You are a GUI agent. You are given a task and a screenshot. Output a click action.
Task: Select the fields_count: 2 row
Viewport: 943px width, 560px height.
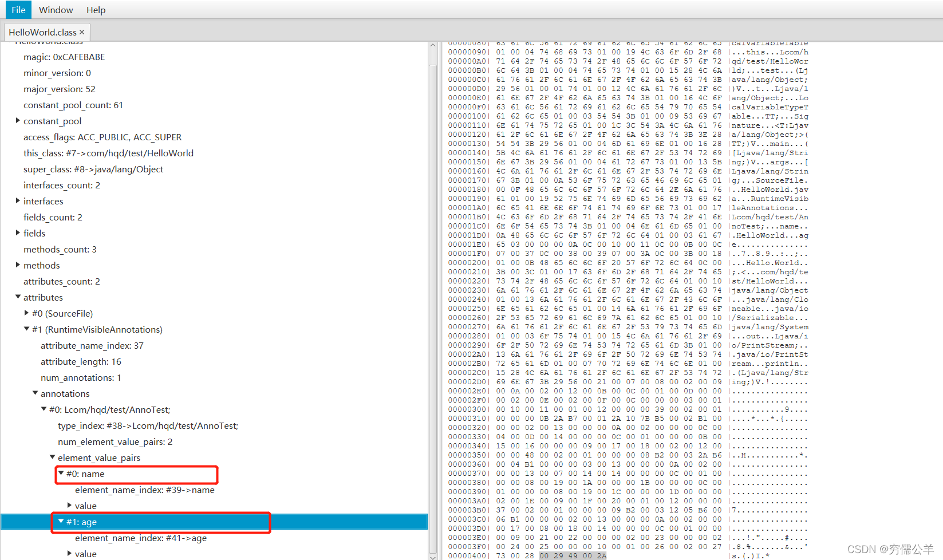click(x=53, y=217)
